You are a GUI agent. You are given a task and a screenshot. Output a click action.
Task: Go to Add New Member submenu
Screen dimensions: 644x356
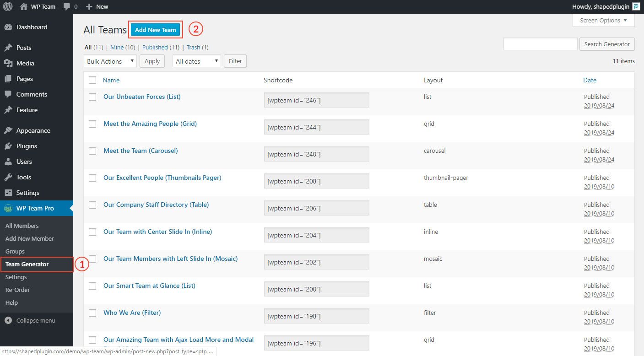pos(29,238)
